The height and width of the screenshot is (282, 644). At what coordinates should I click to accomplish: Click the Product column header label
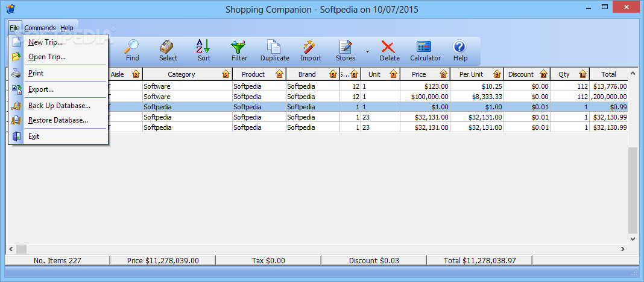[253, 74]
